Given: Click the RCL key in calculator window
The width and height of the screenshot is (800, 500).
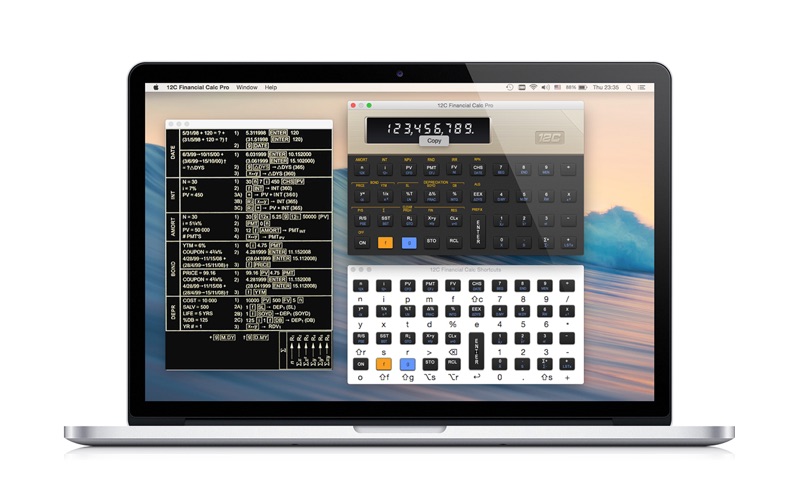Looking at the screenshot, I should 454,242.
